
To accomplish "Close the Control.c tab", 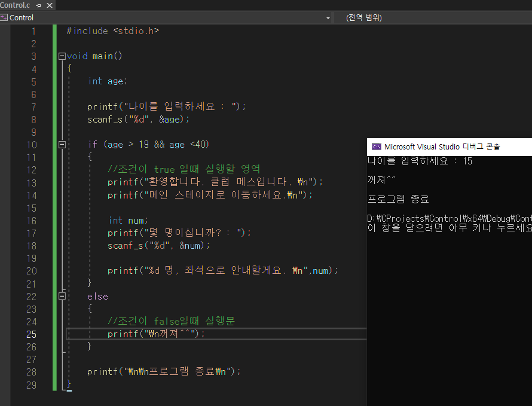I will [50, 5].
